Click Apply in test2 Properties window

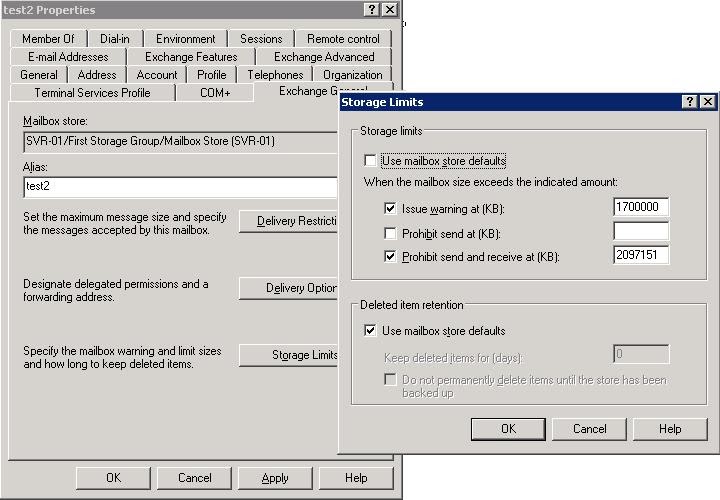click(x=275, y=478)
